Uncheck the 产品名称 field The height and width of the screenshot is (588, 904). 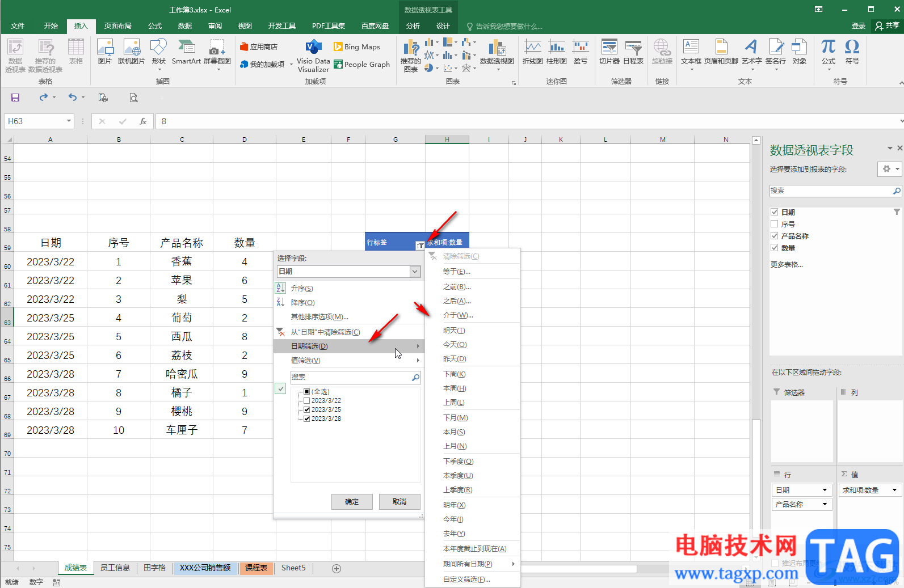774,236
